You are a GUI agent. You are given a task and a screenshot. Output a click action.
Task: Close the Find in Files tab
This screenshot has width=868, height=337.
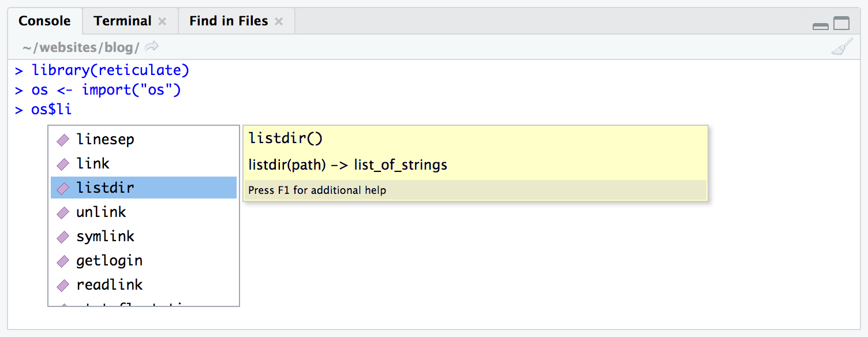pos(279,21)
